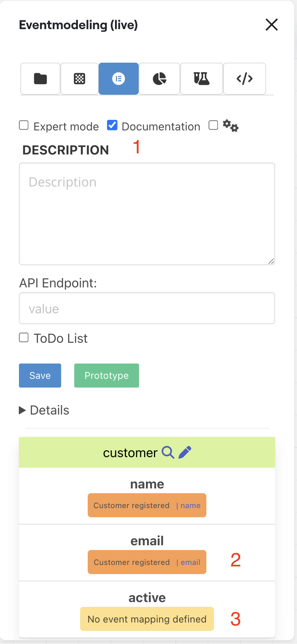Click the green Prototype button

coord(107,376)
